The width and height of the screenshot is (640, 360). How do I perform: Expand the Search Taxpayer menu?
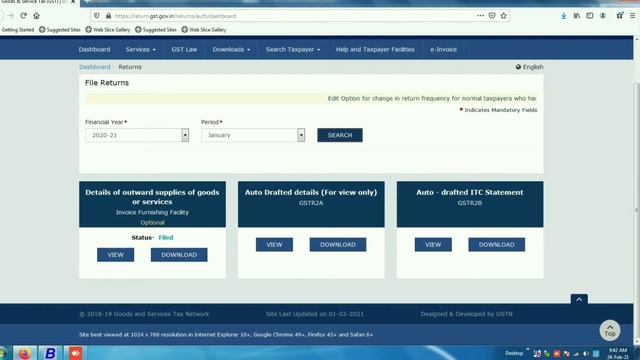(x=293, y=49)
